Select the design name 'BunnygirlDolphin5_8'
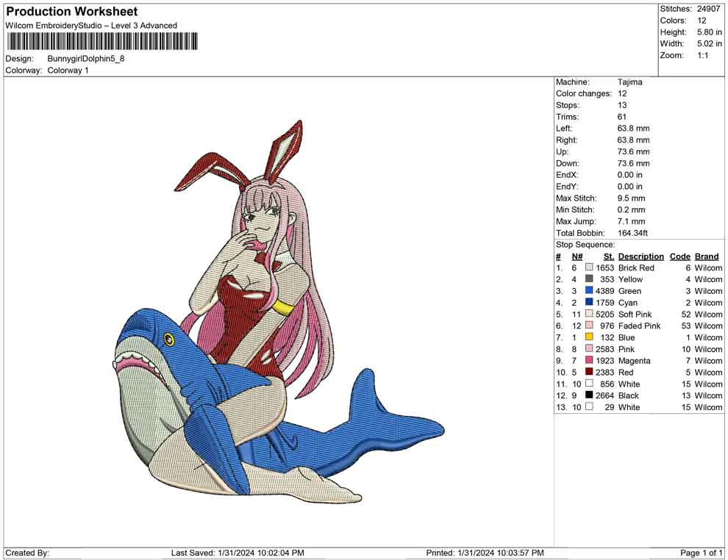Image resolution: width=728 pixels, height=560 pixels. [x=86, y=59]
